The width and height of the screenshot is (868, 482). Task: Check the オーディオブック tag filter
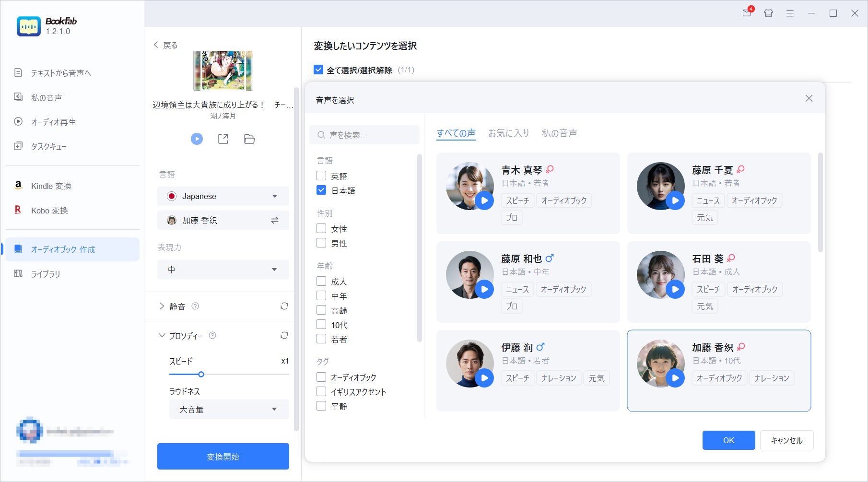coord(321,377)
